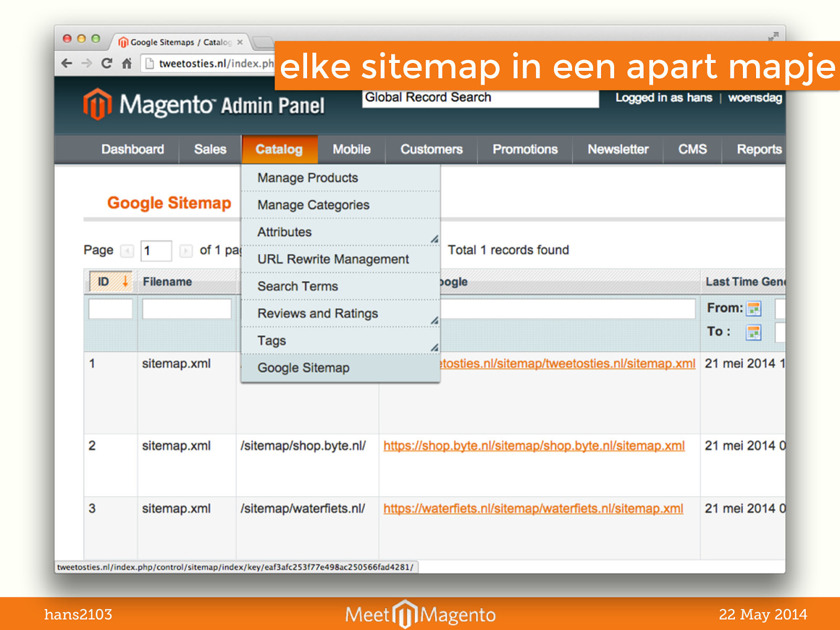840x630 pixels.
Task: Close the Google Sitemaps browser tab
Action: (240, 42)
